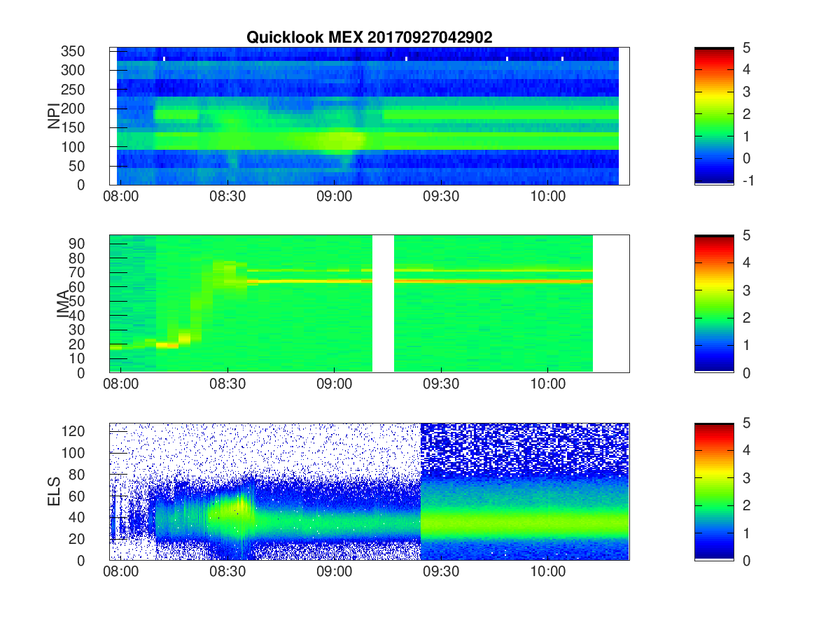This screenshot has width=840, height=630.
Task: Click the NPI panel colorbar
Action: (714, 116)
